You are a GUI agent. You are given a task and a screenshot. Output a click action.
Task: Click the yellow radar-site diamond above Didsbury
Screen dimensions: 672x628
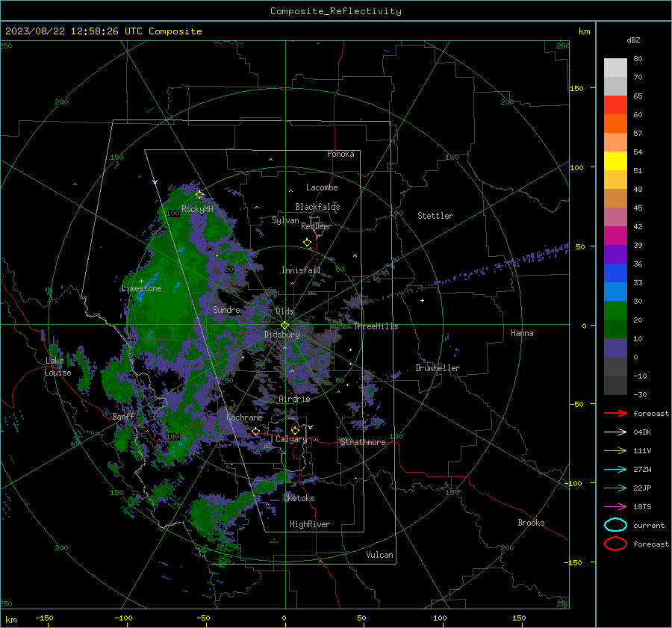click(x=284, y=326)
